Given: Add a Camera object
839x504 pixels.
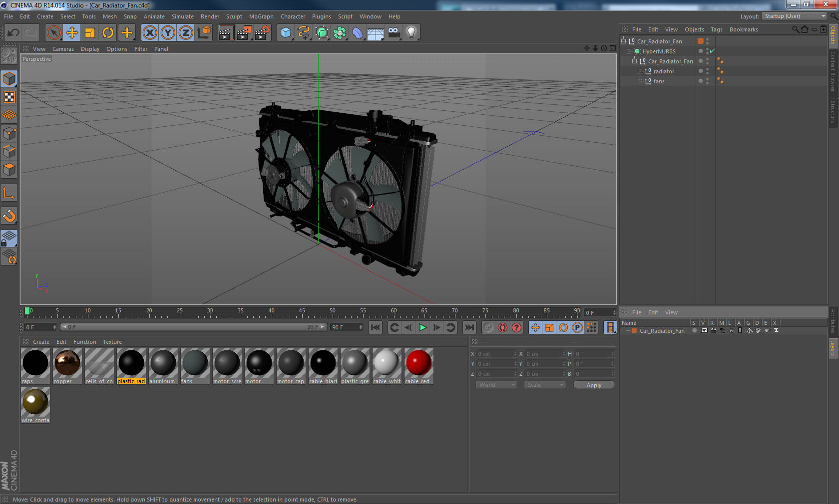Looking at the screenshot, I should pos(394,33).
